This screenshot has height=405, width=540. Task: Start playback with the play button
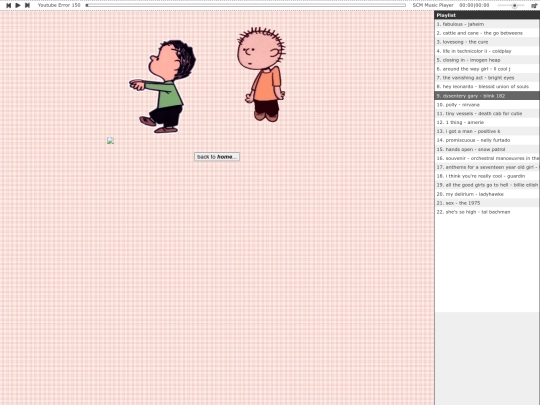[x=18, y=5]
